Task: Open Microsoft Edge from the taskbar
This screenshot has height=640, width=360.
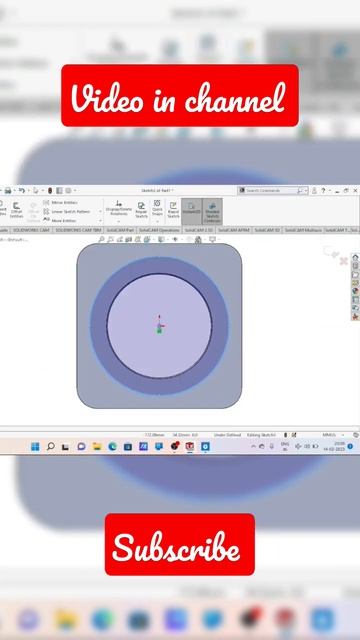Action: (x=112, y=447)
